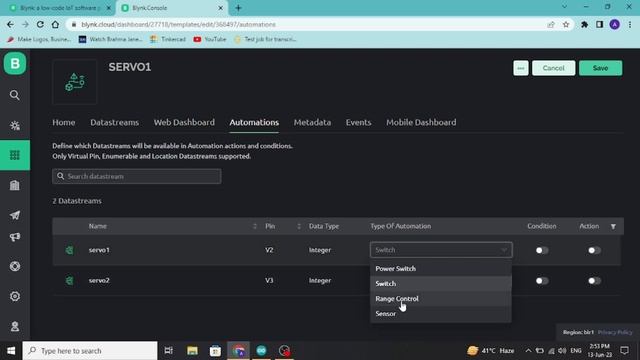Image resolution: width=640 pixels, height=360 pixels.
Task: Toggle the Condition switch for servo2
Action: pos(542,281)
